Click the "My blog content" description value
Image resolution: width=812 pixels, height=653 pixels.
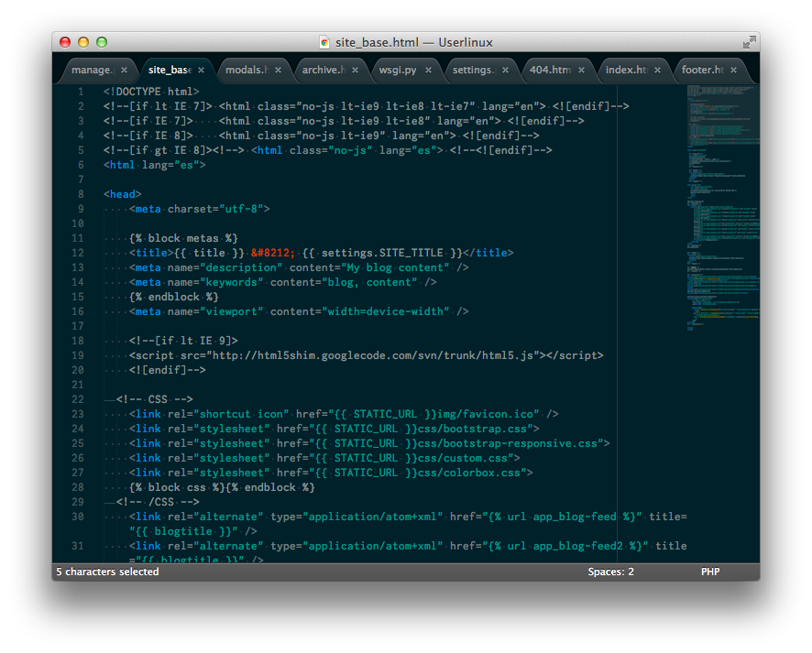click(x=395, y=267)
